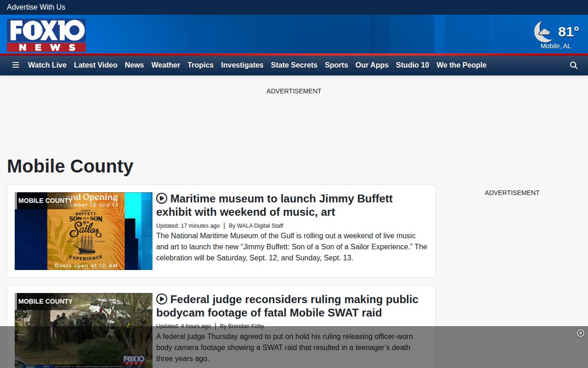Open Jimmy Buffett Grand Opening thumbnail
This screenshot has width=588, height=368.
pyautogui.click(x=84, y=231)
